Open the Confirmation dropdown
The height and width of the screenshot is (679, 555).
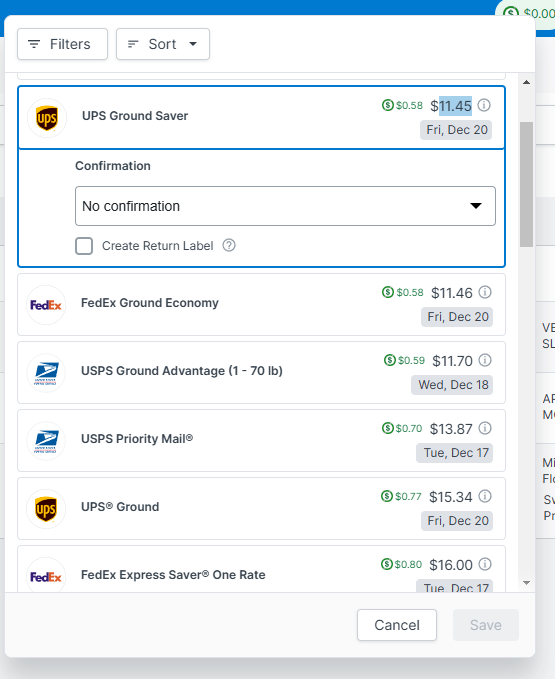[285, 206]
